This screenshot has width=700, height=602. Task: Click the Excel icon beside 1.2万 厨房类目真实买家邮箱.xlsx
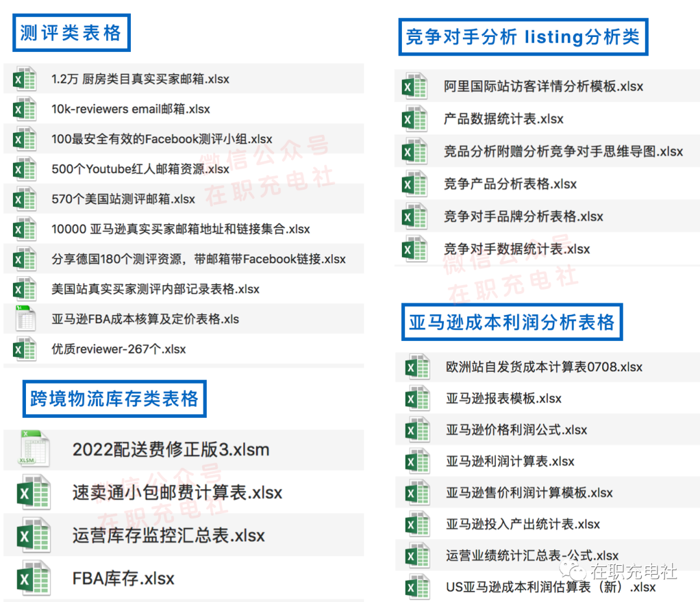tap(25, 79)
